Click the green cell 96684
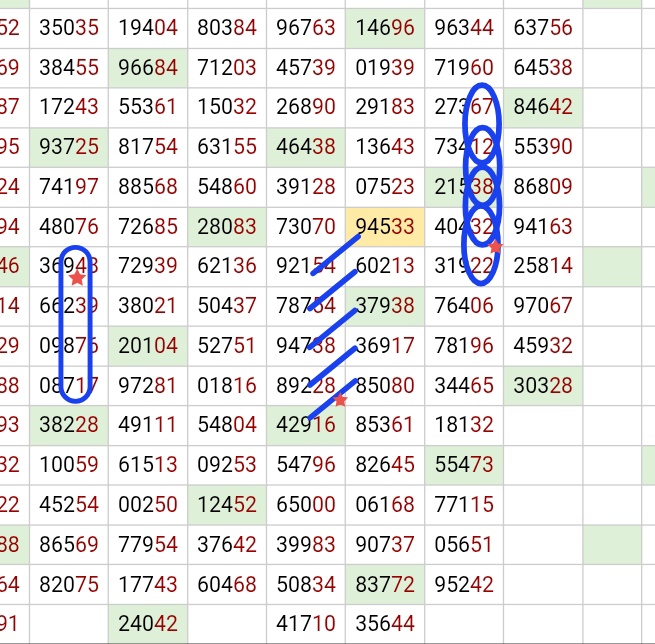This screenshot has width=655, height=644. coord(148,68)
